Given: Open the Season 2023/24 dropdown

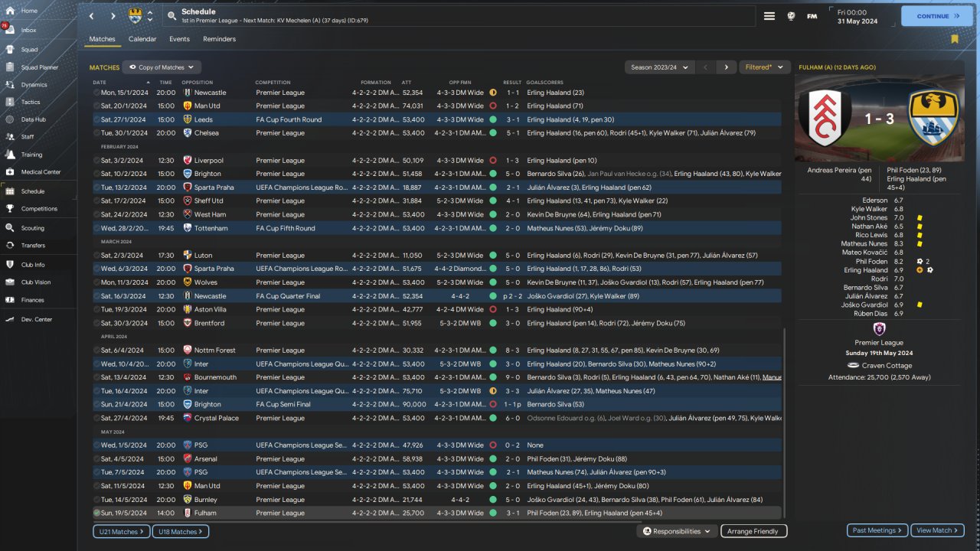Looking at the screenshot, I should pyautogui.click(x=660, y=67).
